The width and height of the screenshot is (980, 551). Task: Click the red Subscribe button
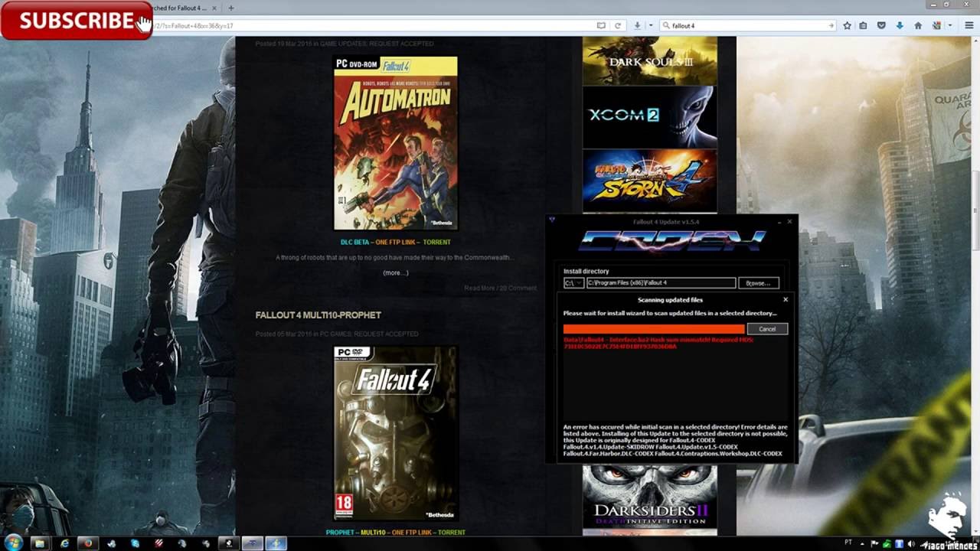(77, 21)
